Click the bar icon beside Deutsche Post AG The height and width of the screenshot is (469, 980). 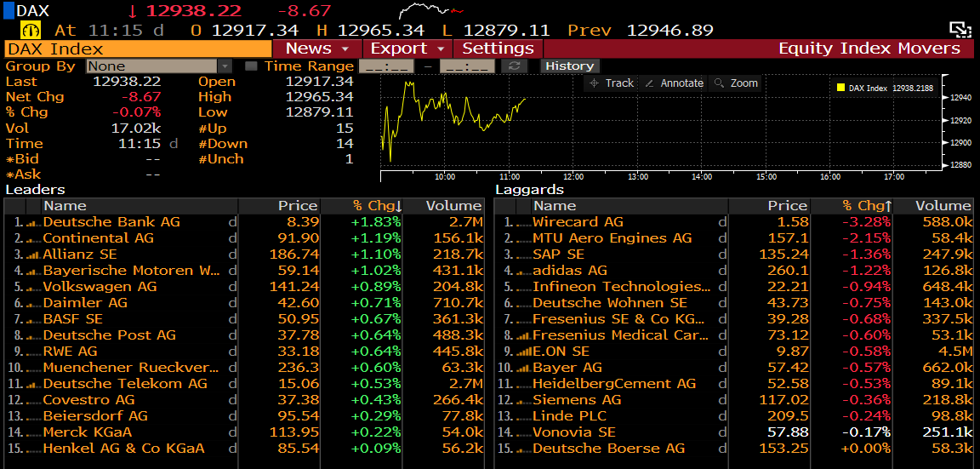pos(33,336)
